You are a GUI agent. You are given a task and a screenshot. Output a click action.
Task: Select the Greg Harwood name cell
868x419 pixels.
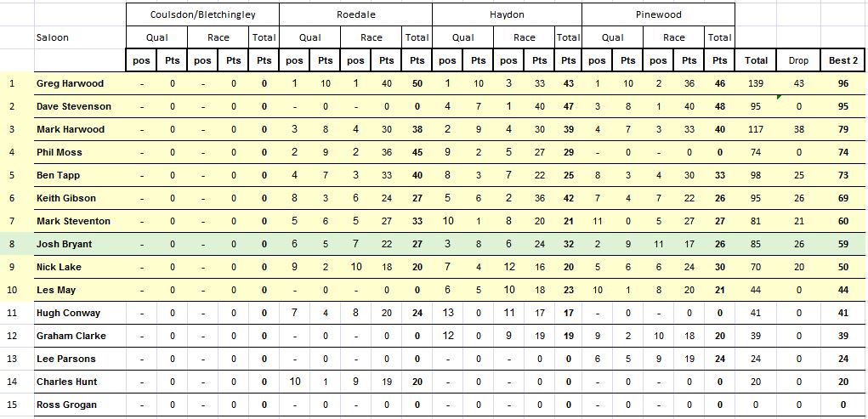[x=71, y=83]
